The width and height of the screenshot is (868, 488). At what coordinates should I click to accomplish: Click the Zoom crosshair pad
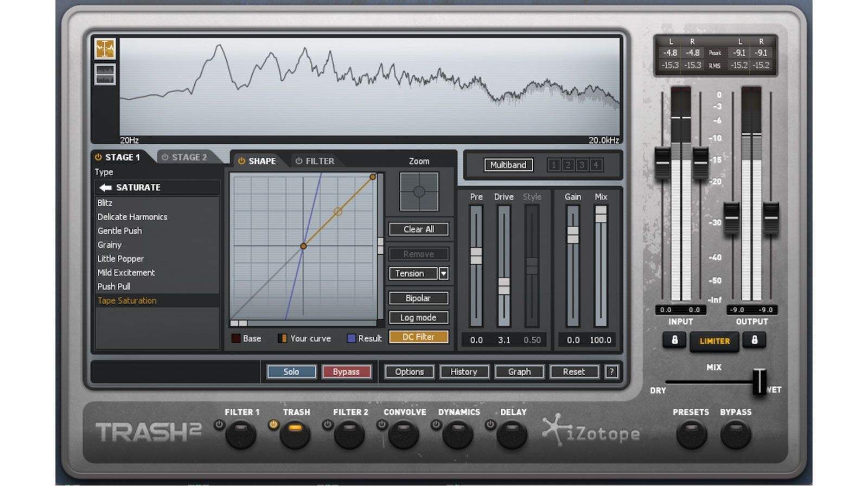click(419, 191)
